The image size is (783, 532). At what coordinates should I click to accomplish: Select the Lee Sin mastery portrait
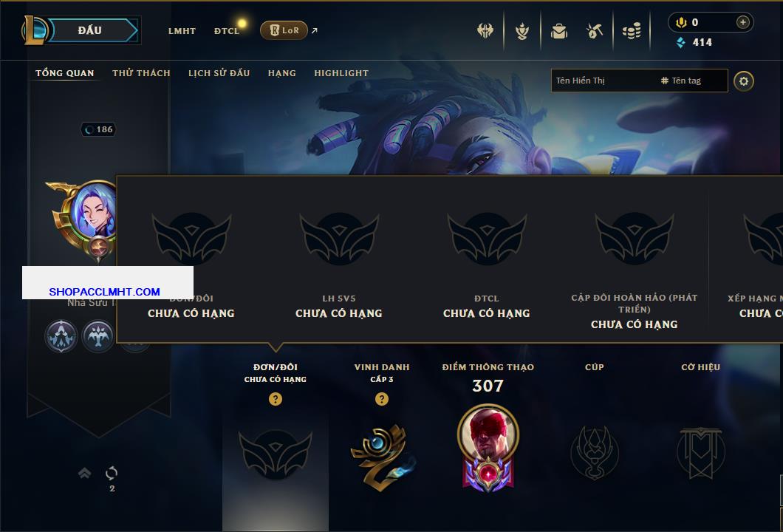[x=488, y=448]
